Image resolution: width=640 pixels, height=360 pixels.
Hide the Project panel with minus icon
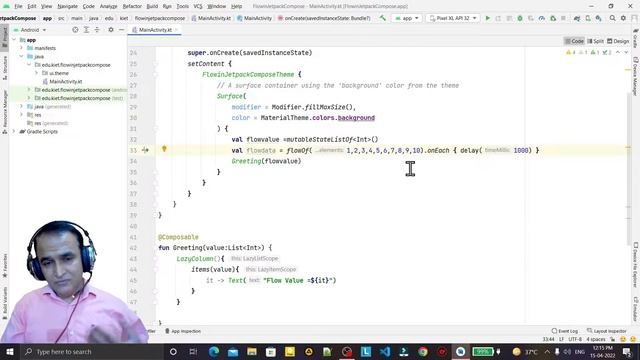tap(121, 30)
